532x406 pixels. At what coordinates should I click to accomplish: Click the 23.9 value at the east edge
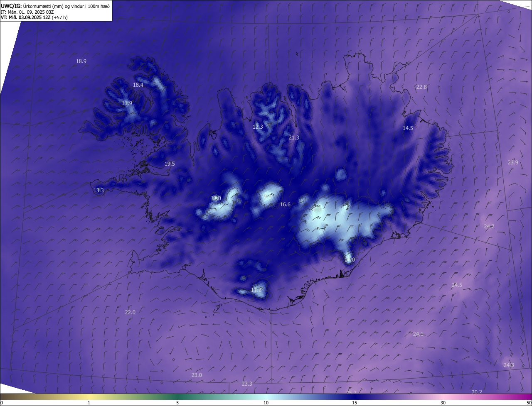tap(513, 162)
